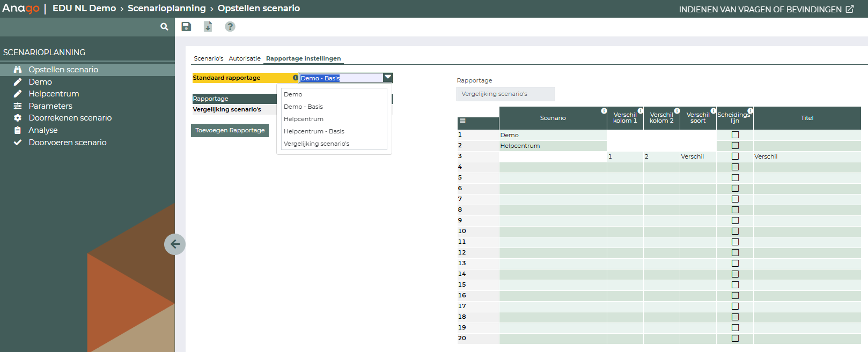This screenshot has width=868, height=352.
Task: Toggle Scheidingslijn checkbox in Verschil row
Action: pos(735,156)
